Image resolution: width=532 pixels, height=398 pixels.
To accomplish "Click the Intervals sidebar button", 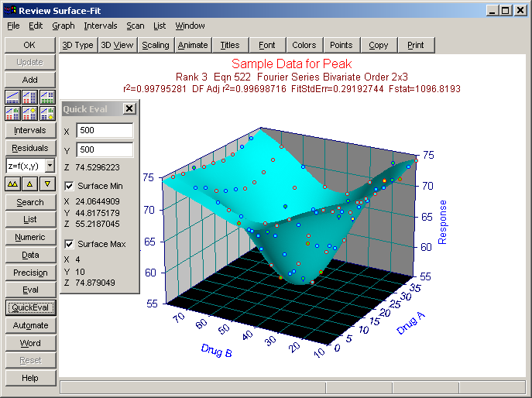I will [30, 130].
